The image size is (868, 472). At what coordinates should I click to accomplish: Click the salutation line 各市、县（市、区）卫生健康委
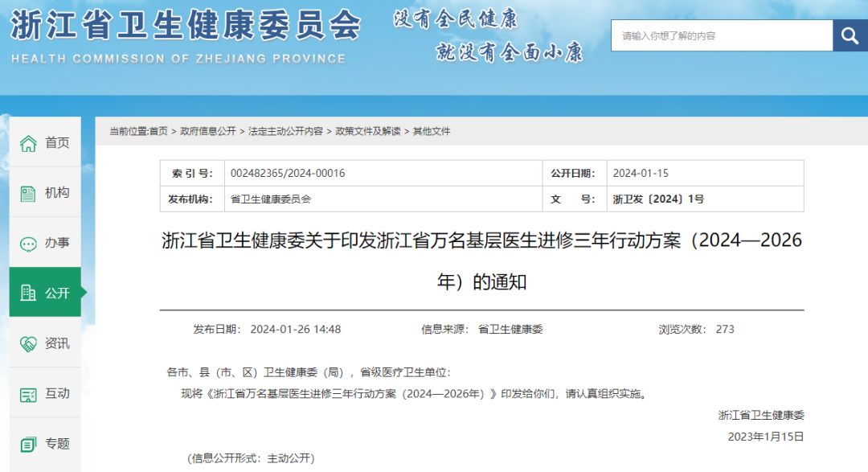click(309, 372)
